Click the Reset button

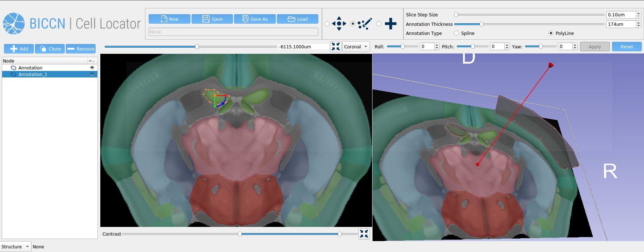627,47
